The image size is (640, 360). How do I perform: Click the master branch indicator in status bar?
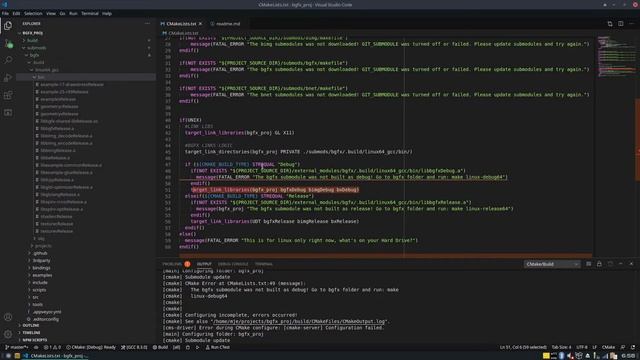pos(16,347)
